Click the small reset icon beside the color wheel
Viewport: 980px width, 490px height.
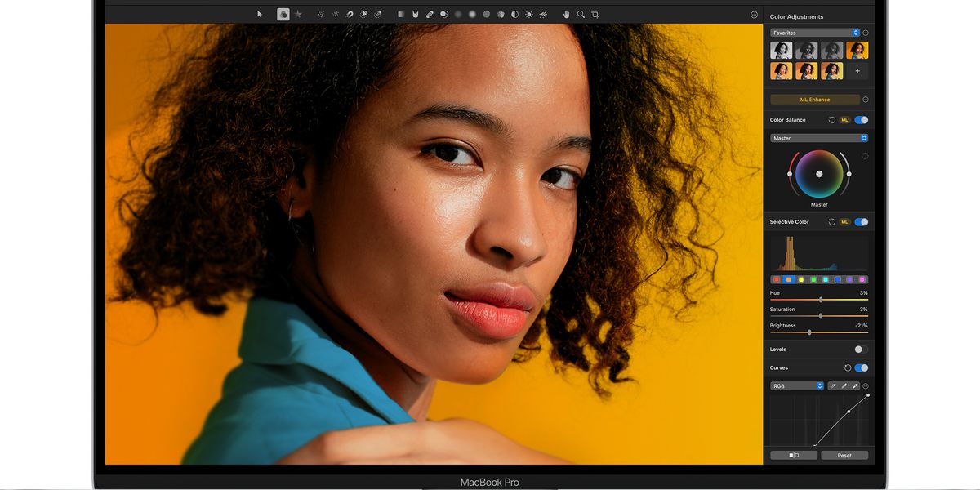tap(866, 155)
